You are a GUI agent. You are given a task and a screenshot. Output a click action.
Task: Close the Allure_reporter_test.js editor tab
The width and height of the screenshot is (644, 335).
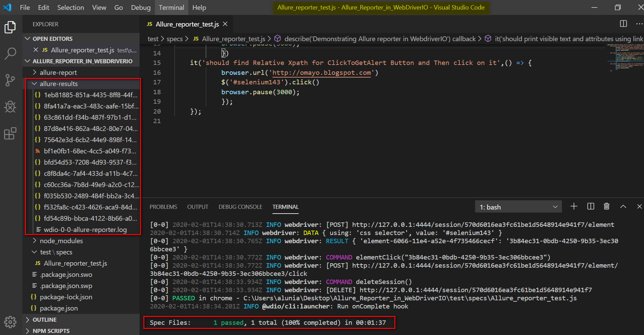tap(225, 24)
